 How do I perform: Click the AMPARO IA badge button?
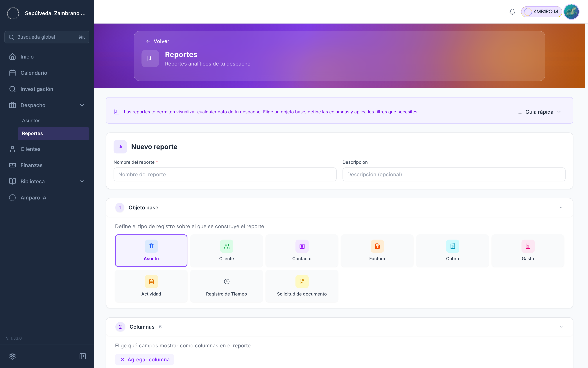(x=541, y=12)
